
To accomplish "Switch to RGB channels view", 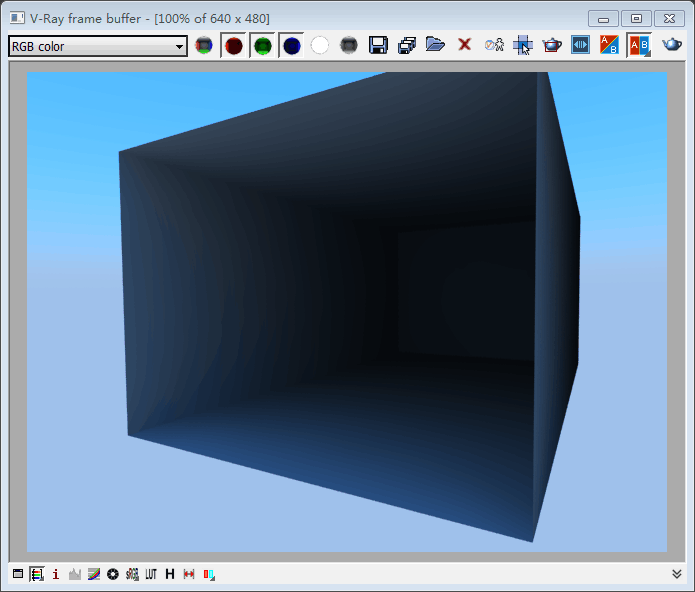I will pos(204,45).
